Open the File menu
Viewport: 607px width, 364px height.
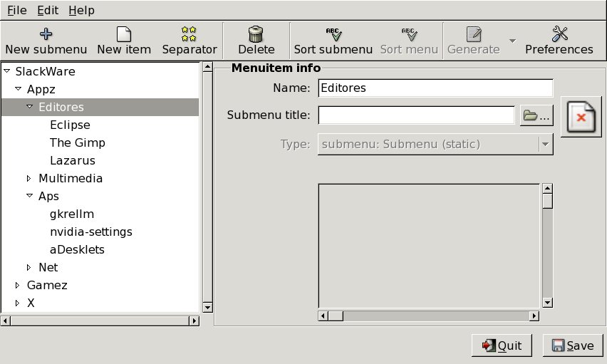(17, 11)
